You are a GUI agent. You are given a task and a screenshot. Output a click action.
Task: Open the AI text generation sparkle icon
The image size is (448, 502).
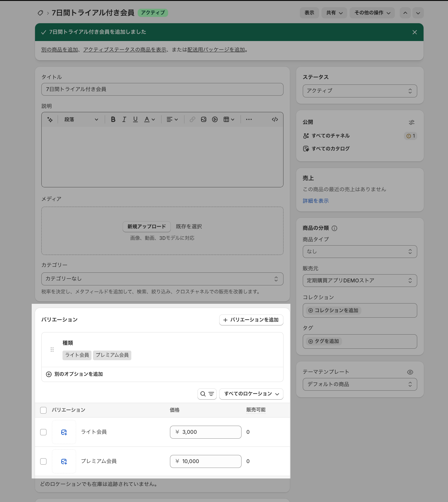tap(50, 119)
